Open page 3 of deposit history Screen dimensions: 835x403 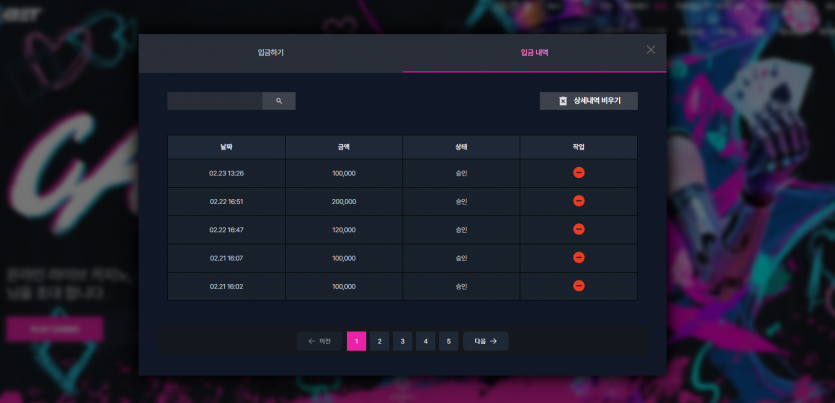[x=403, y=341]
